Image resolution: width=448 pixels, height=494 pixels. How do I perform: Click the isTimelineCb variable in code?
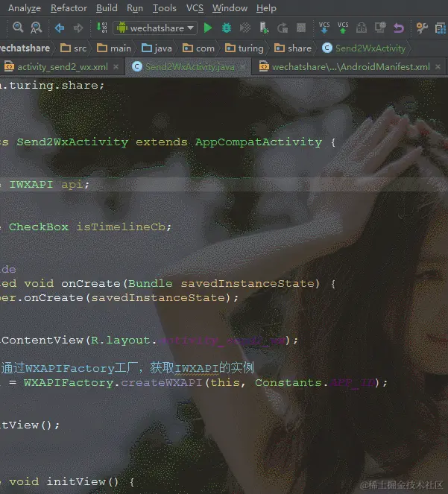point(122,227)
